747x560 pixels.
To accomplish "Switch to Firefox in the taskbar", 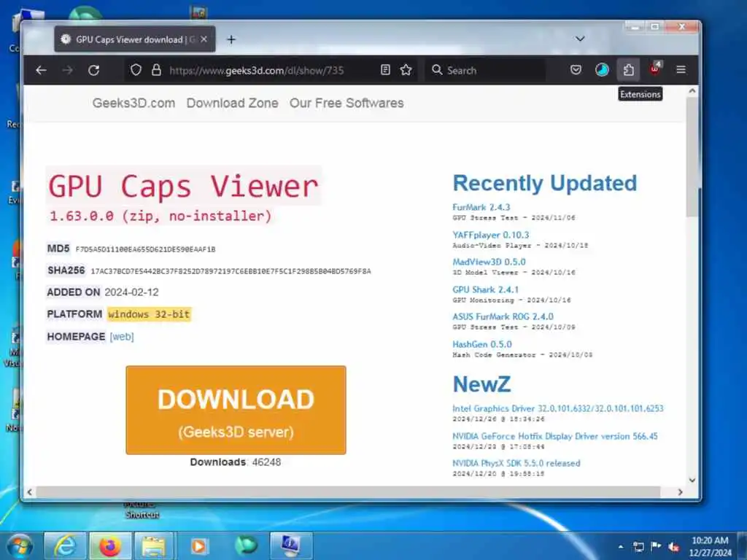I will (x=110, y=545).
